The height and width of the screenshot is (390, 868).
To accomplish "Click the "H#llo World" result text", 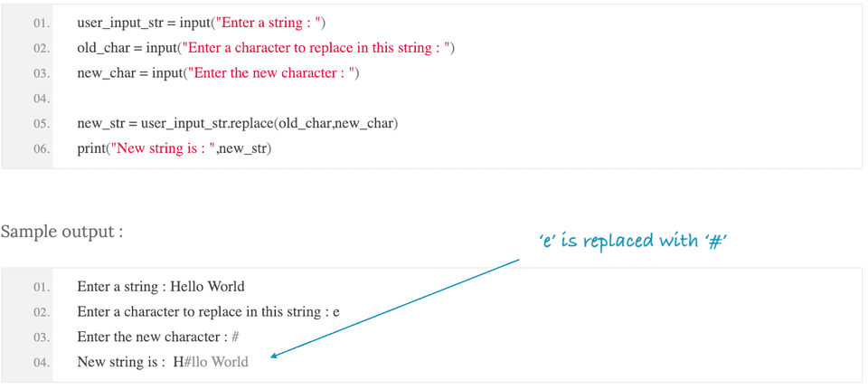I will [211, 362].
